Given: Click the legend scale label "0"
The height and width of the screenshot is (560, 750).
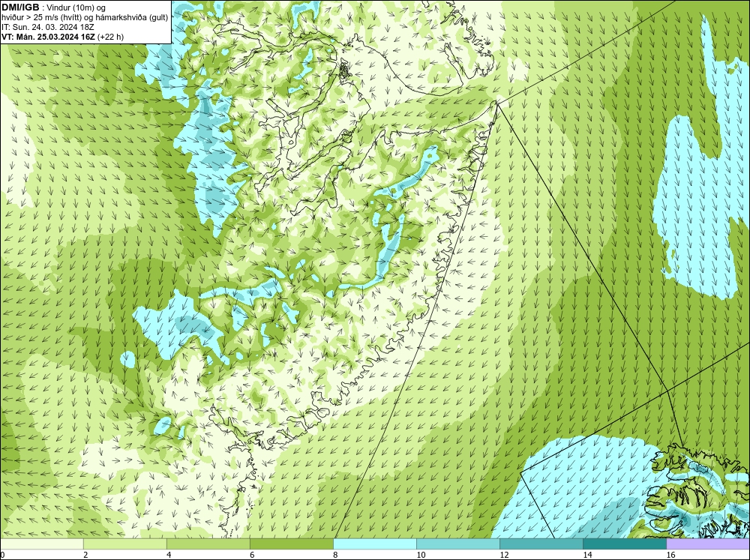Looking at the screenshot, I should click(2, 555).
